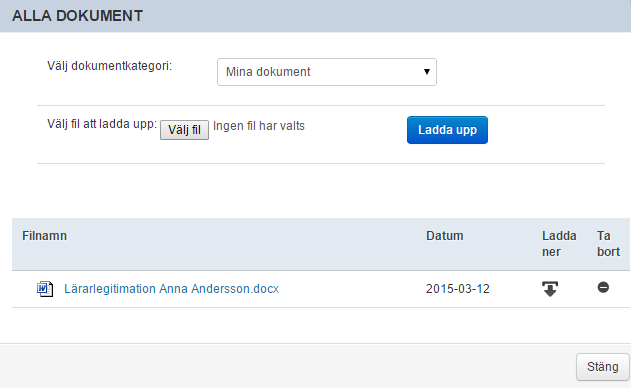The height and width of the screenshot is (388, 631).
Task: Click the Ingen fil har valts text
Action: tap(259, 126)
